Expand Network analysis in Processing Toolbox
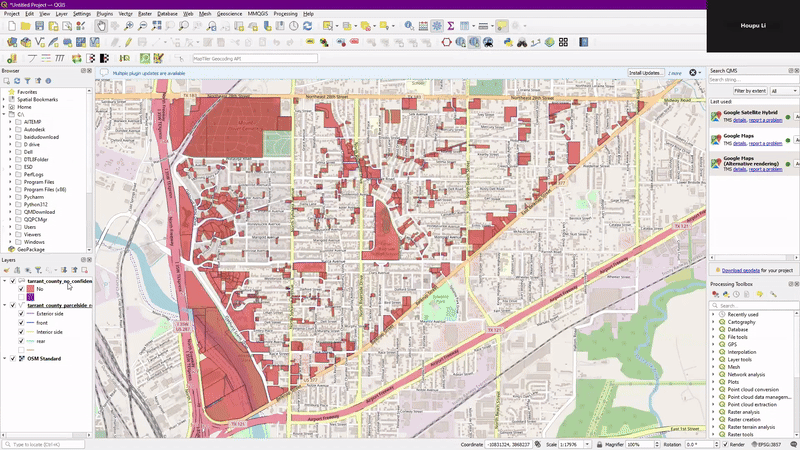 pos(714,374)
